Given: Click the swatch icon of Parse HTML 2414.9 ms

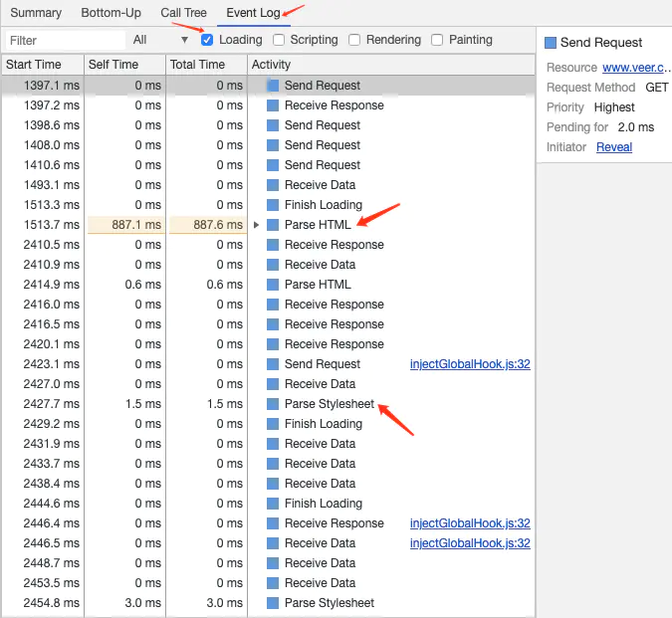Looking at the screenshot, I should click(x=273, y=285).
